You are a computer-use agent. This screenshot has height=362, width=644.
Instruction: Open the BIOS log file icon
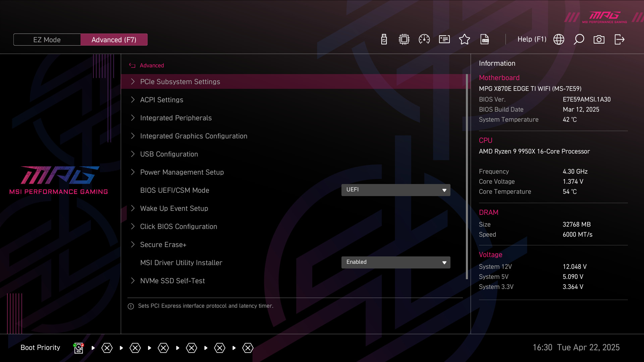point(485,40)
